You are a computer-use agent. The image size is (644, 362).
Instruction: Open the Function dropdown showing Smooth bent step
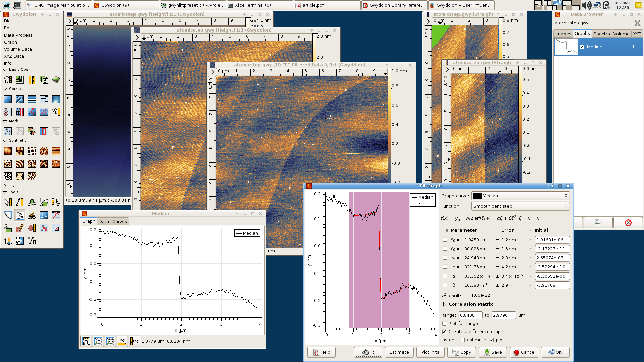(x=520, y=206)
